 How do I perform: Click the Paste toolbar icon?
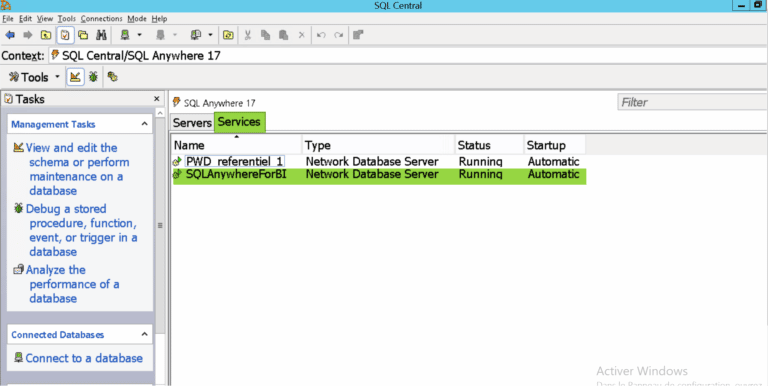pyautogui.click(x=284, y=35)
